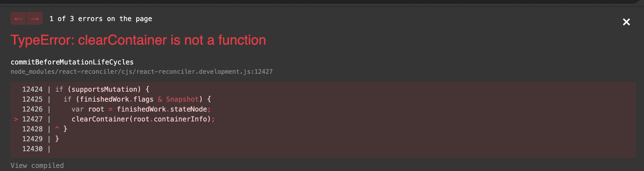Go to the next error with right arrow
This screenshot has width=644, height=171.
(35, 19)
